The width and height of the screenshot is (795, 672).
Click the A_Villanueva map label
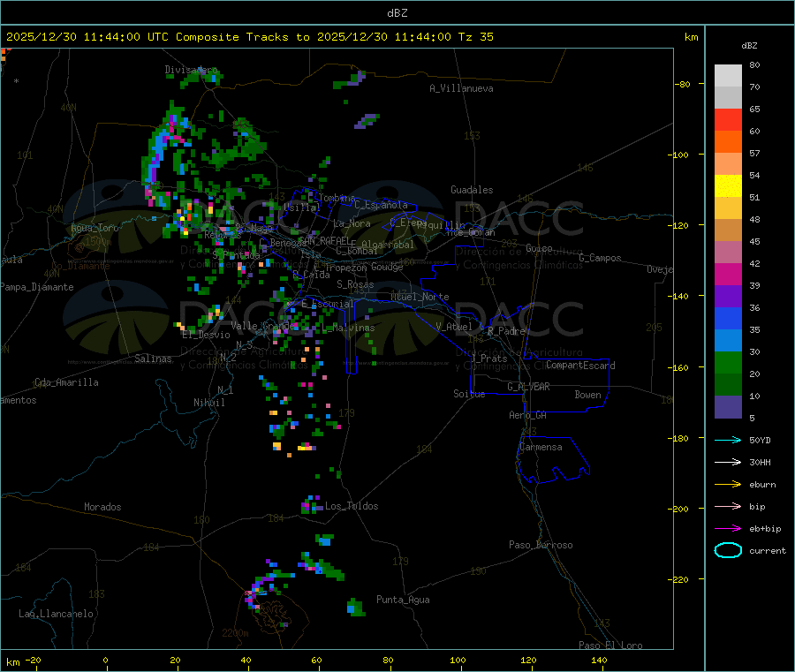(461, 88)
